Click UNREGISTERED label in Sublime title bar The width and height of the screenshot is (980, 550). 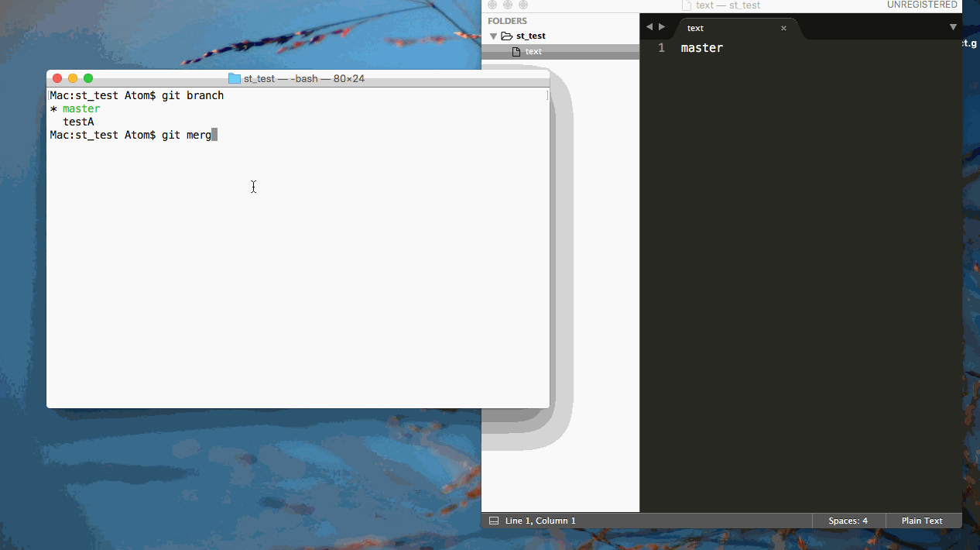922,5
